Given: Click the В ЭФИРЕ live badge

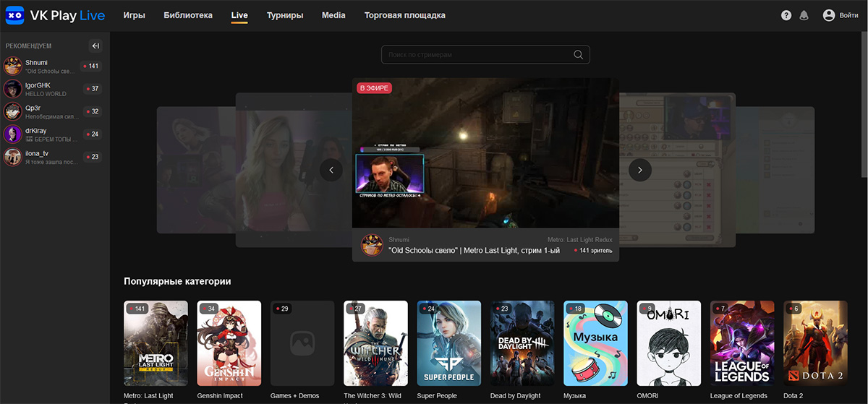Looking at the screenshot, I should click(x=374, y=88).
